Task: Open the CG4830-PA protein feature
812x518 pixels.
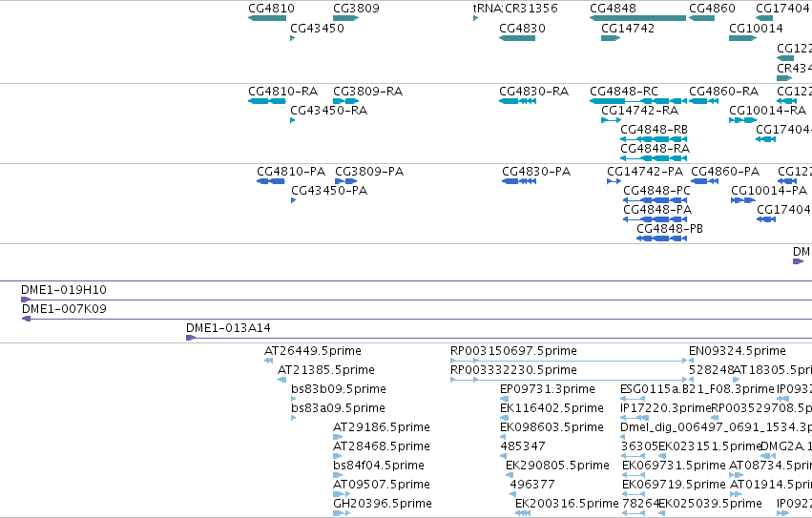Action: 519,181
